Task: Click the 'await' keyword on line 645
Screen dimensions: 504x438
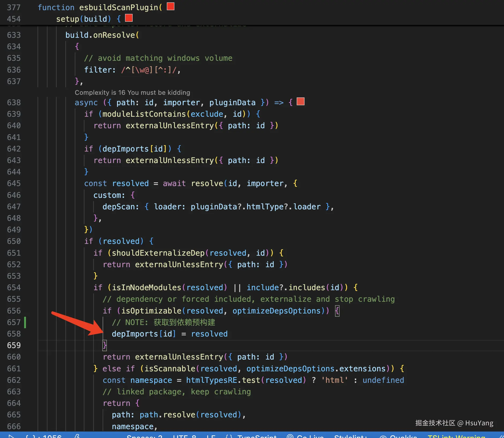Action: pos(174,183)
